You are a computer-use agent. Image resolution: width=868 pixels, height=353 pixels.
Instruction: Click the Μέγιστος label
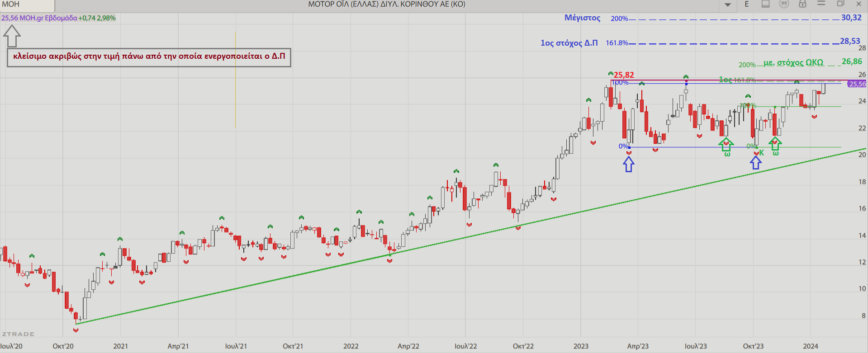click(582, 18)
